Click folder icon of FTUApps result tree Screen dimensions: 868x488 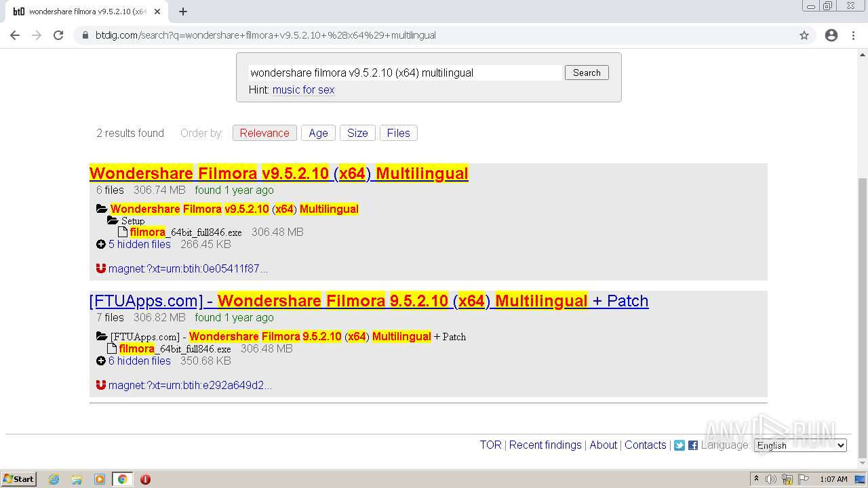click(102, 336)
